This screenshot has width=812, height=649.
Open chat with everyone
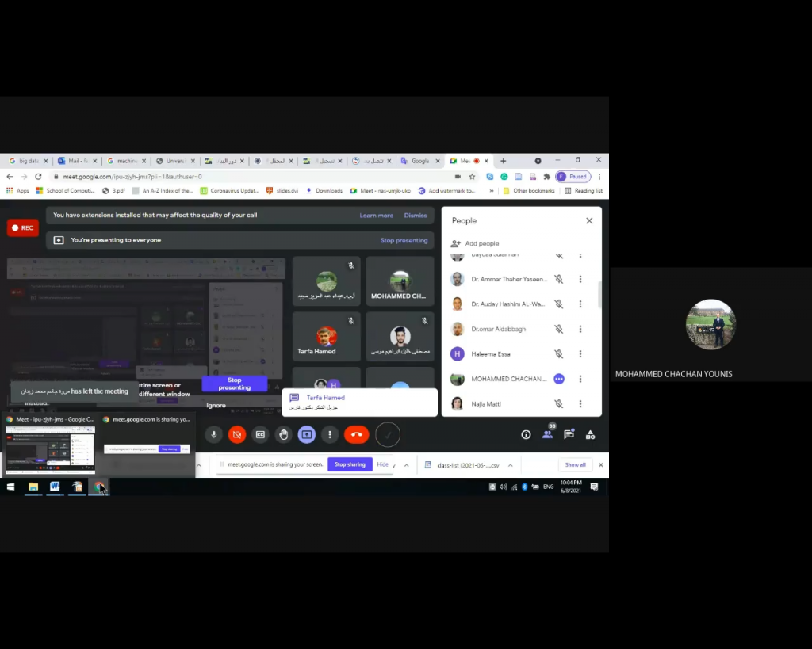pos(569,434)
